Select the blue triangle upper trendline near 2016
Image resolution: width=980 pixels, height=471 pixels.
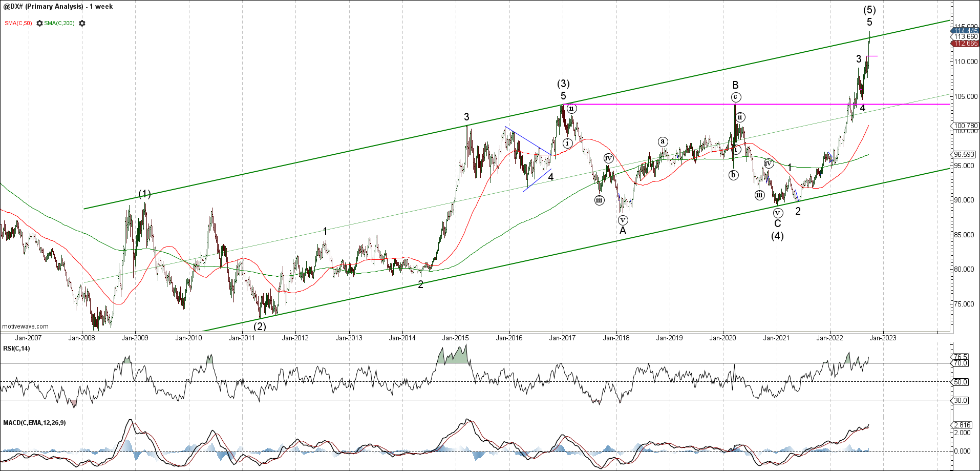[x=528, y=140]
